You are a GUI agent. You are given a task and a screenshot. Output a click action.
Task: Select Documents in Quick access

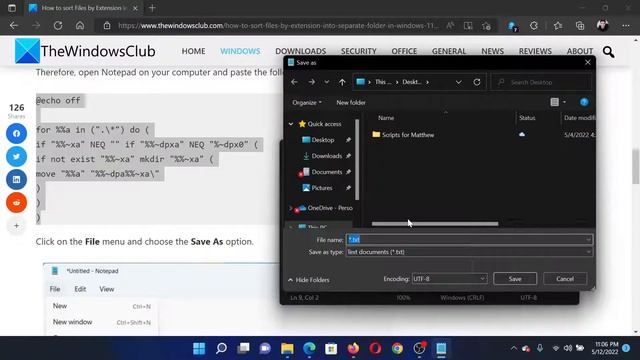(327, 172)
